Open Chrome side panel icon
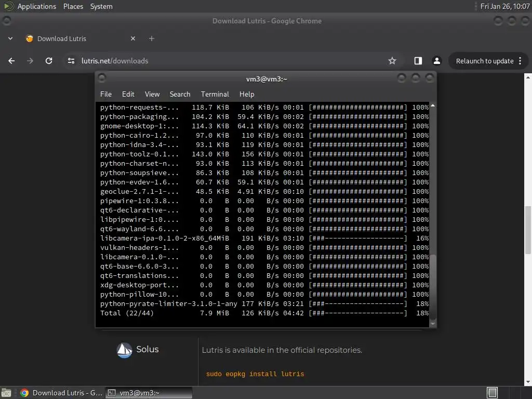The width and height of the screenshot is (532, 399). click(418, 61)
